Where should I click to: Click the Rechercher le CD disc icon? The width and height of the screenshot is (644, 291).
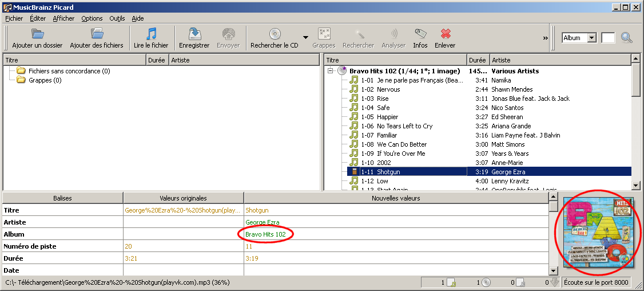coord(275,34)
